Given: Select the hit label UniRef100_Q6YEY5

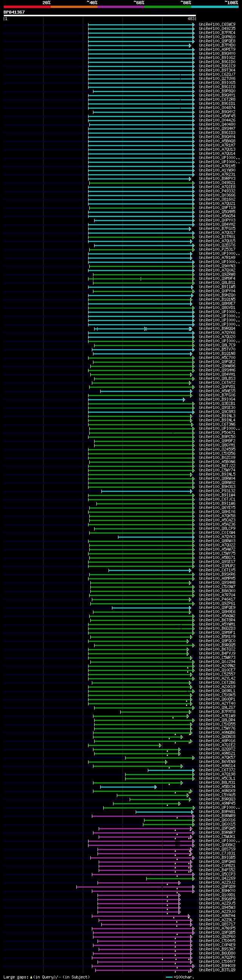Looking at the screenshot, I should [217, 508].
